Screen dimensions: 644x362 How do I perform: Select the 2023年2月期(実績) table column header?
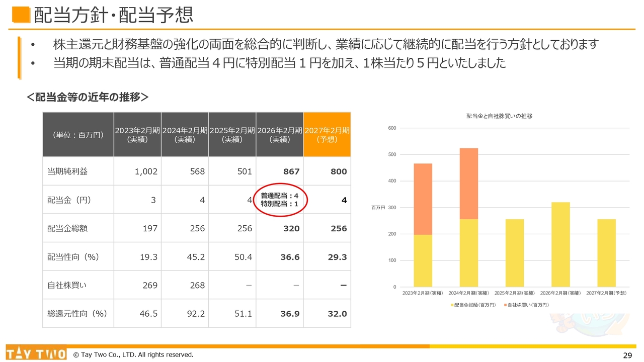point(137,134)
